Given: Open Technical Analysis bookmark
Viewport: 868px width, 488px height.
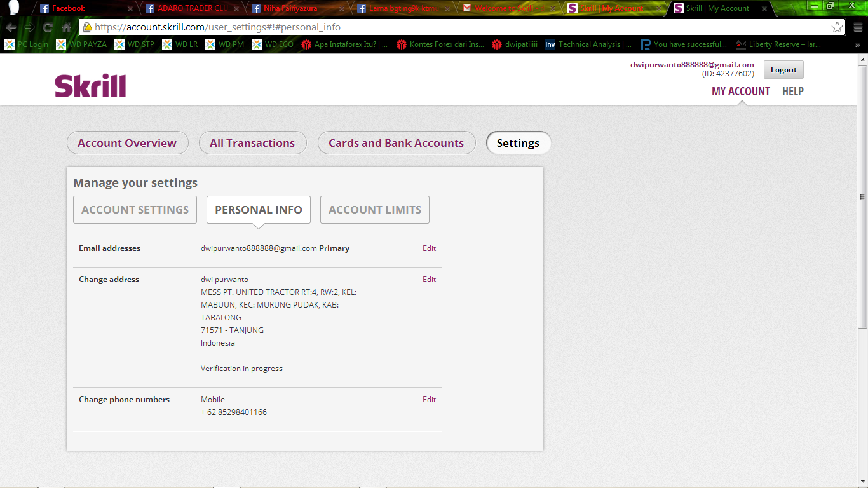Looking at the screenshot, I should [x=588, y=44].
